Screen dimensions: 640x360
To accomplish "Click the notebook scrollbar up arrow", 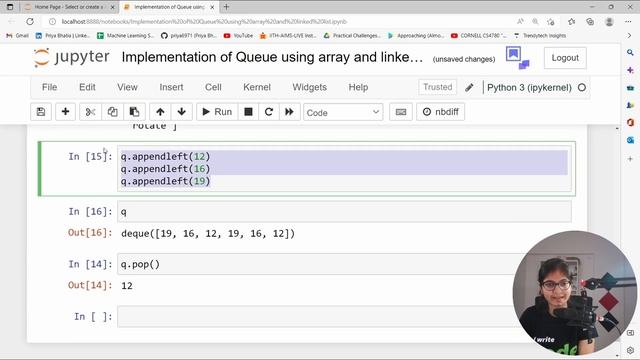I will point(617,129).
